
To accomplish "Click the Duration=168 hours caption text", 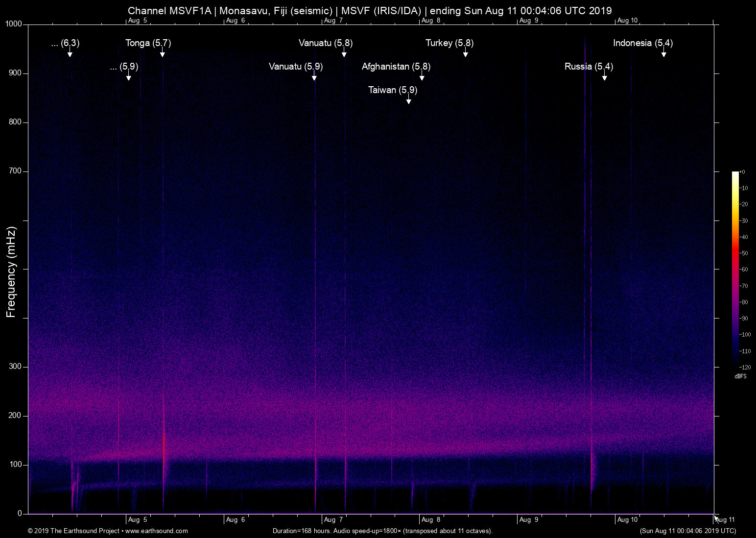I will (382, 531).
